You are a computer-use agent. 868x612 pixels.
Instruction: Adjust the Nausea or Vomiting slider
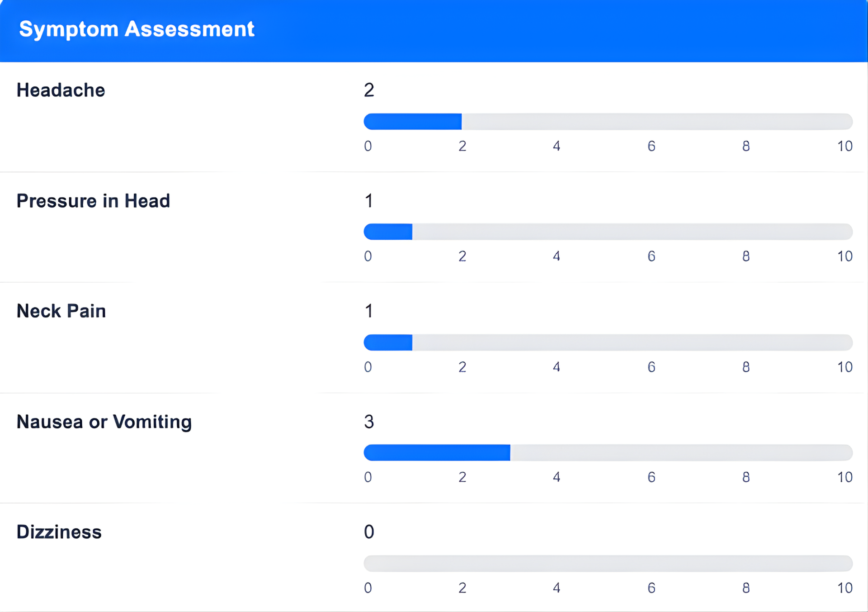608,453
